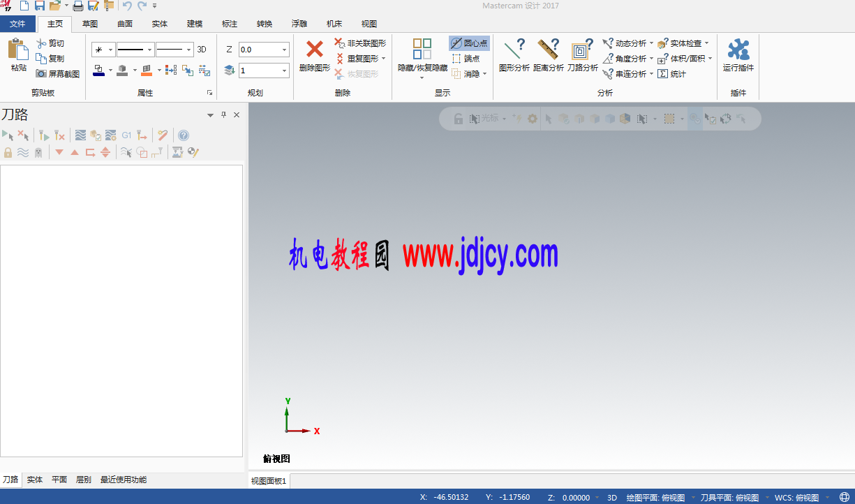The image size is (855, 504).
Task: Expand the 实体检查 dropdown
Action: (706, 43)
